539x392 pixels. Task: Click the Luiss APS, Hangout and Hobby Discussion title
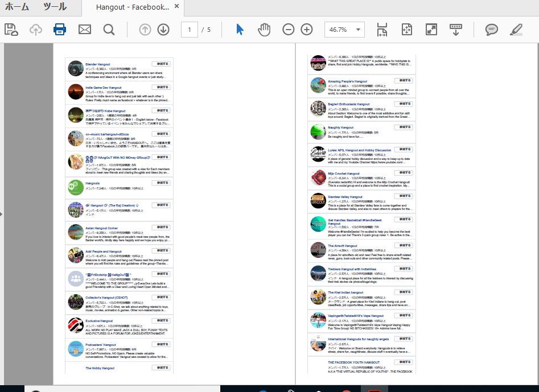click(x=359, y=150)
